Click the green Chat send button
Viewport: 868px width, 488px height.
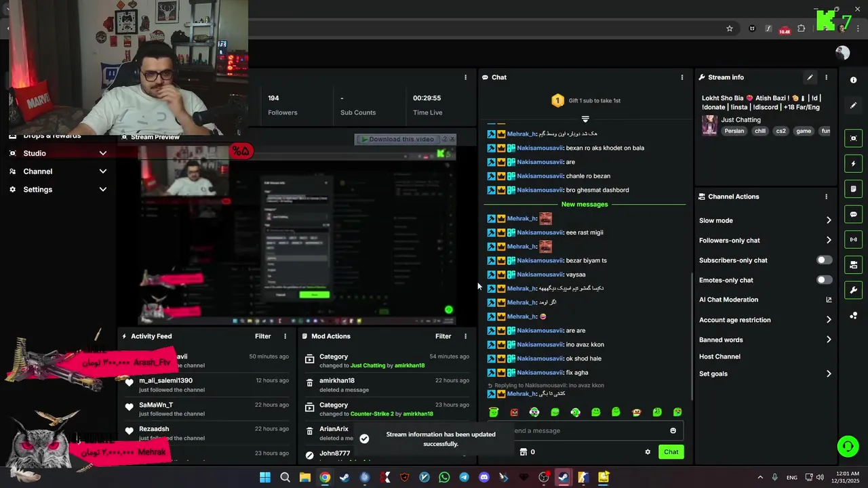coord(671,452)
